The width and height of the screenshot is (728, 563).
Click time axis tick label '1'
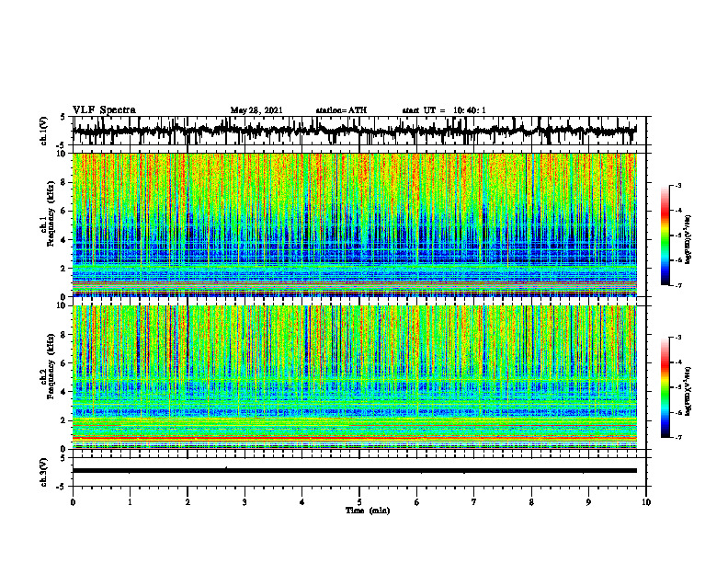pos(130,502)
